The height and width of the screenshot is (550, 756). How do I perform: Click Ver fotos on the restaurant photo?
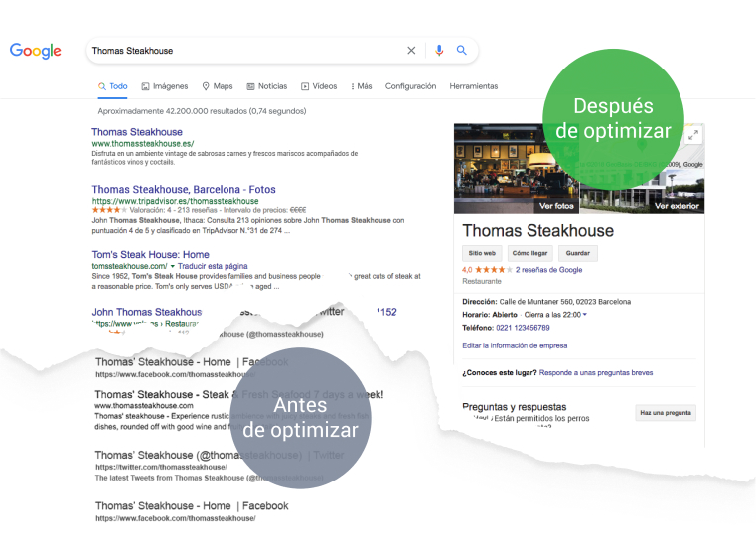(556, 206)
